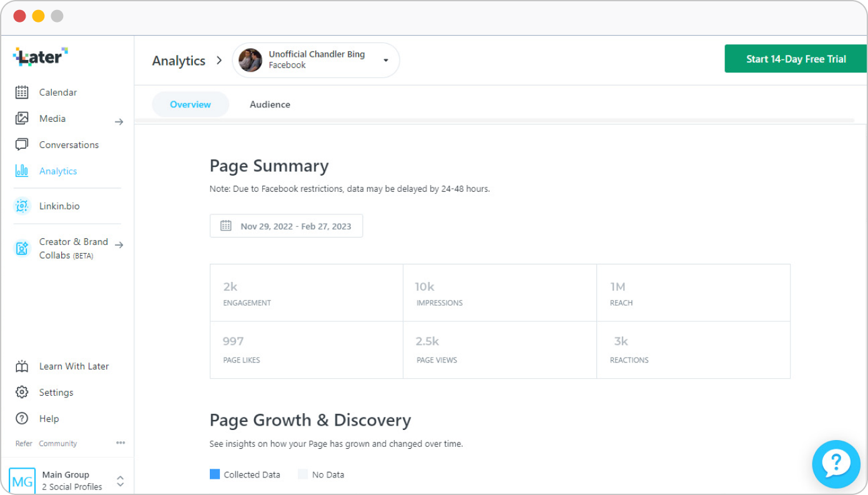868x495 pixels.
Task: Expand the Creator & Brand Collabs arrow
Action: point(119,245)
